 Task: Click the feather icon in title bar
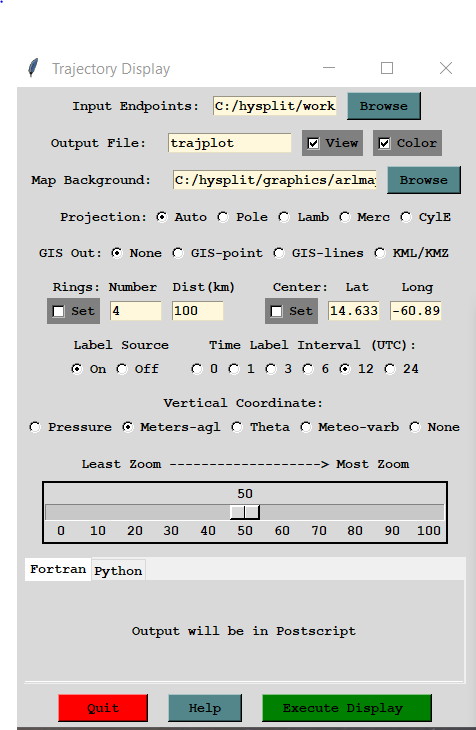(33, 68)
